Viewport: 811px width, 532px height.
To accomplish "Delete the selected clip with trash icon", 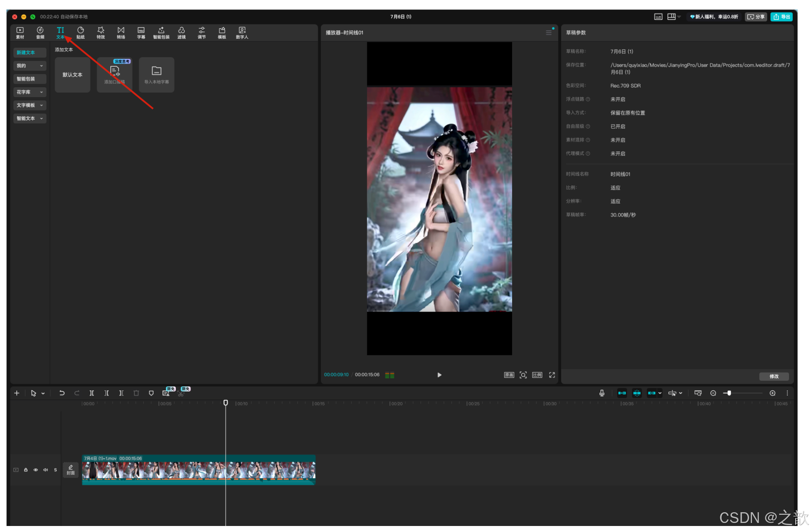I will [x=136, y=393].
